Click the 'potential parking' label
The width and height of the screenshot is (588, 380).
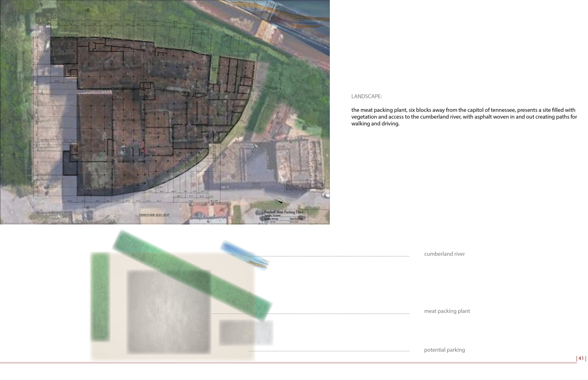[444, 350]
